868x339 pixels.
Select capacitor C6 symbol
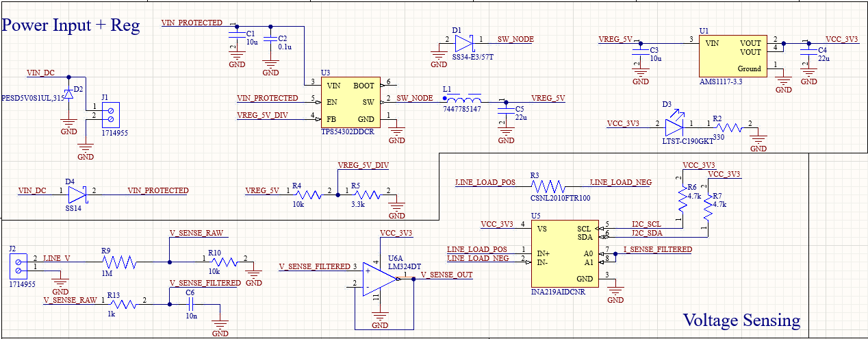[x=190, y=305]
